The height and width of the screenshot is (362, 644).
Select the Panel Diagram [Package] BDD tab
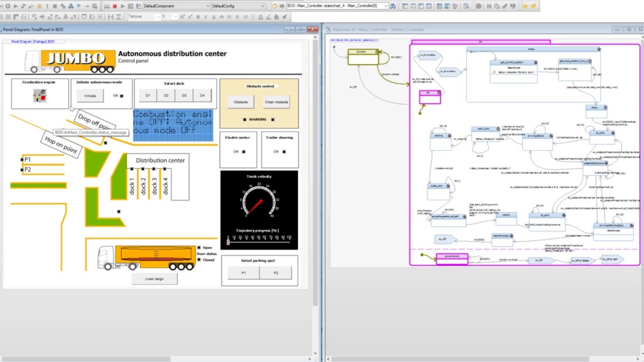32,41
